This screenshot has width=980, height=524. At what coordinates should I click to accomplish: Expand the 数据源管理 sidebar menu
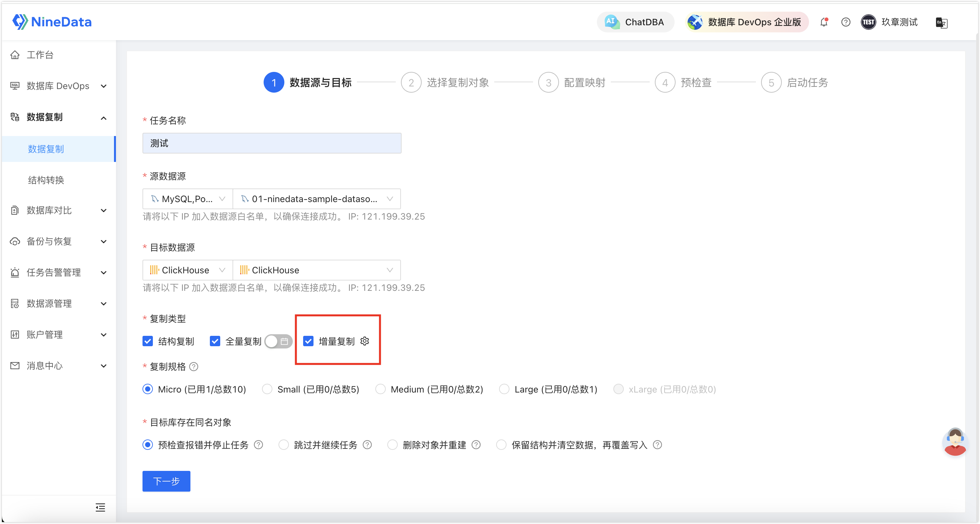coord(104,304)
